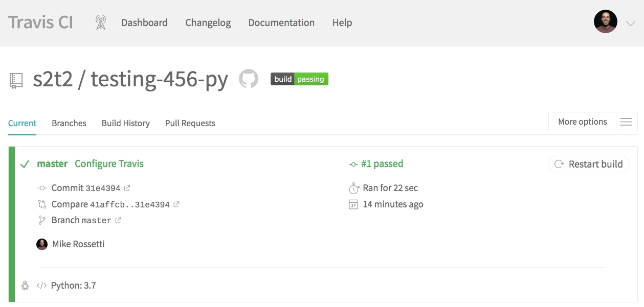Expand the user account dropdown chevron
The width and height of the screenshot is (644, 307).
(630, 23)
